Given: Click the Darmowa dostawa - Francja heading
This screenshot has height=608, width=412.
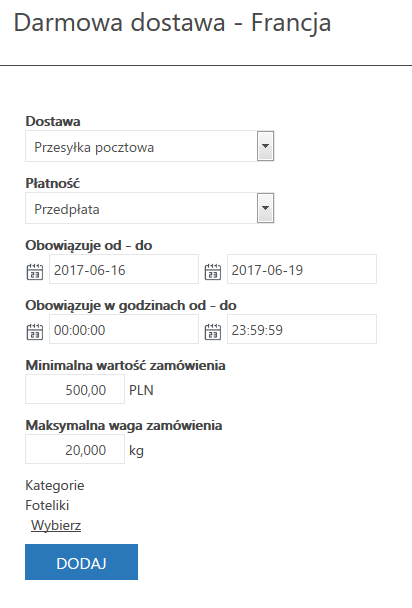Looking at the screenshot, I should tap(172, 23).
